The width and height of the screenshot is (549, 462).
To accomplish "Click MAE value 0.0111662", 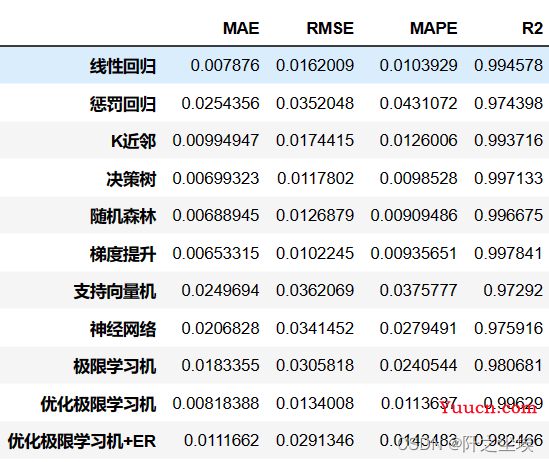I will click(221, 440).
